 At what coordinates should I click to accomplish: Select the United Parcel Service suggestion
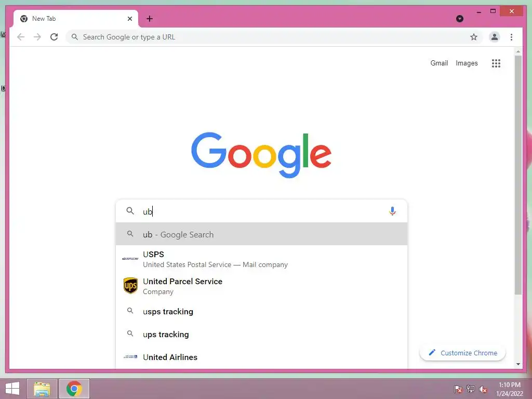261,286
